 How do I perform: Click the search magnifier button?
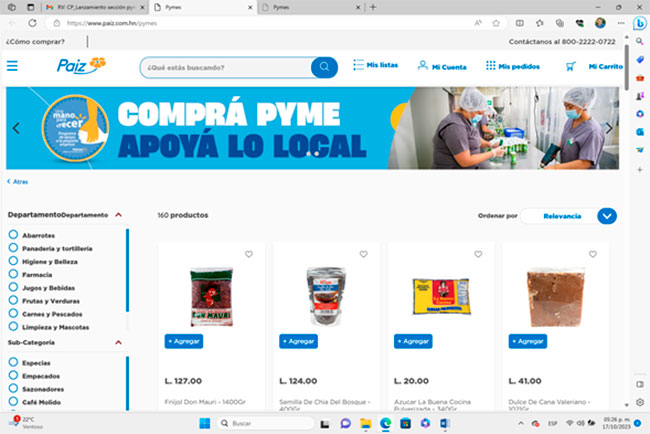coord(324,67)
